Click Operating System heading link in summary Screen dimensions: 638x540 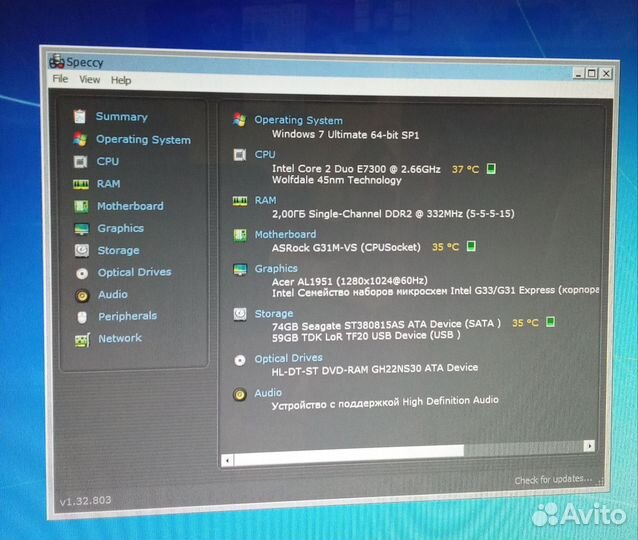[x=298, y=120]
